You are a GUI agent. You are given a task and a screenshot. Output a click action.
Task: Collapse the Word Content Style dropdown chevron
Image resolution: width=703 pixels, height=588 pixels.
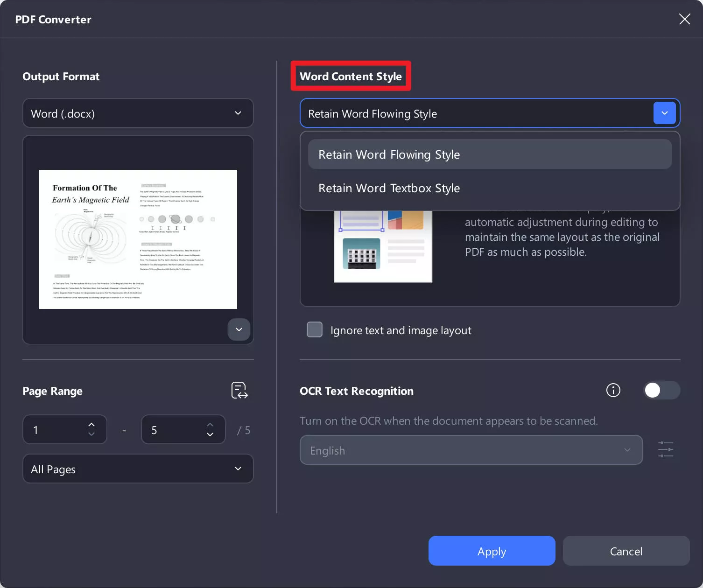664,113
